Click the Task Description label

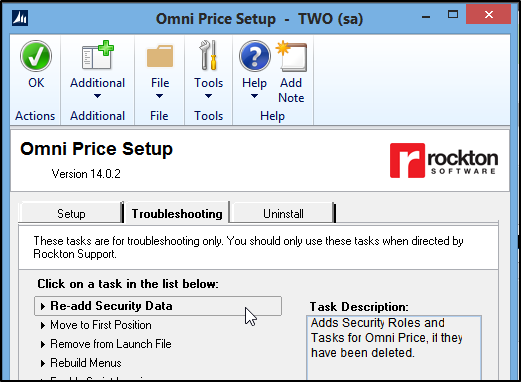click(359, 307)
